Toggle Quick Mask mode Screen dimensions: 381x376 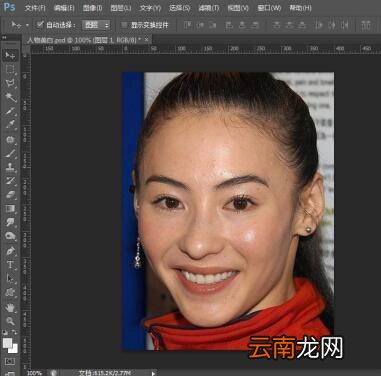tap(10, 361)
